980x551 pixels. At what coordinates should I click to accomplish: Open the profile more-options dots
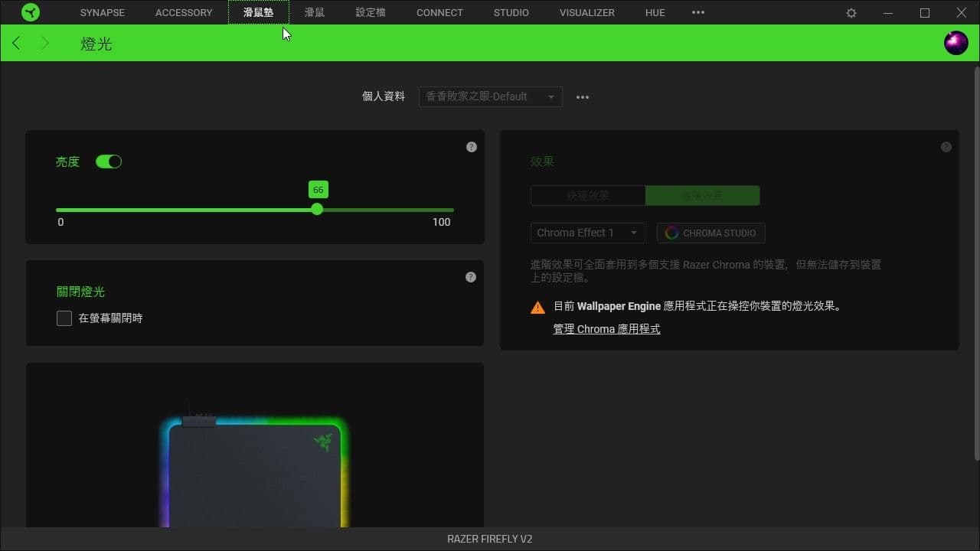583,97
